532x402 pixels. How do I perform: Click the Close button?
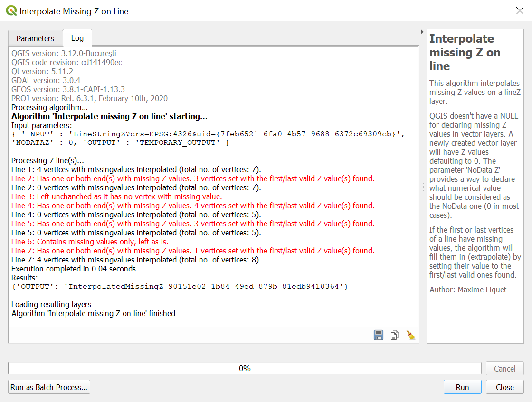504,387
